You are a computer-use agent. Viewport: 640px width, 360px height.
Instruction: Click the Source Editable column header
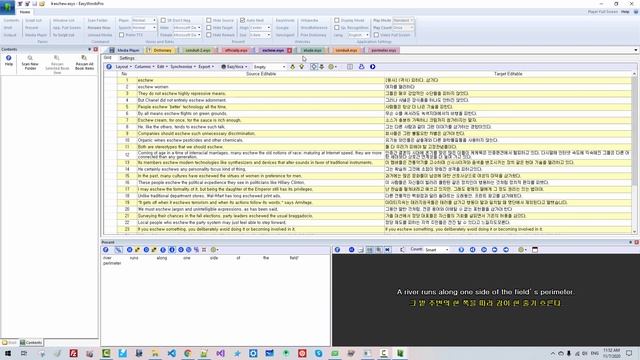coord(261,74)
